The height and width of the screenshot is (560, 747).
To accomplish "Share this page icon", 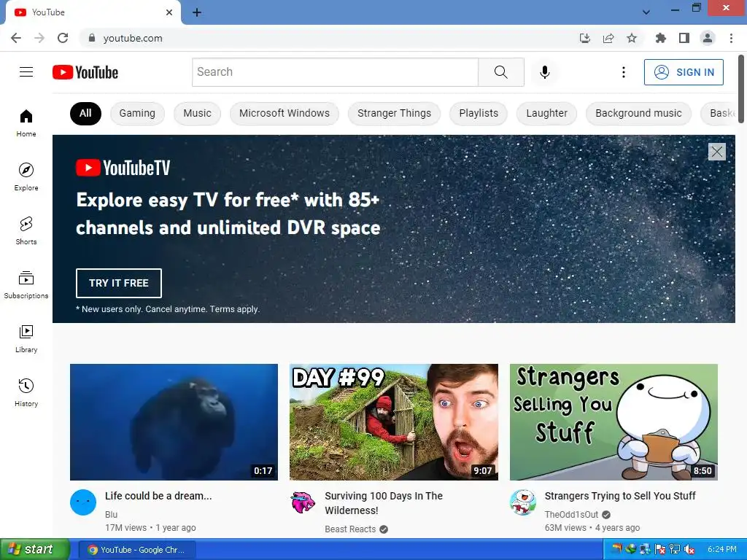I will point(608,38).
